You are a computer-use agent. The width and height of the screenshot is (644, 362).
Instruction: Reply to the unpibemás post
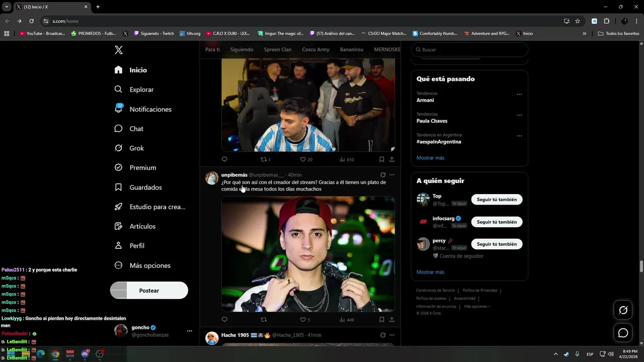click(x=224, y=320)
